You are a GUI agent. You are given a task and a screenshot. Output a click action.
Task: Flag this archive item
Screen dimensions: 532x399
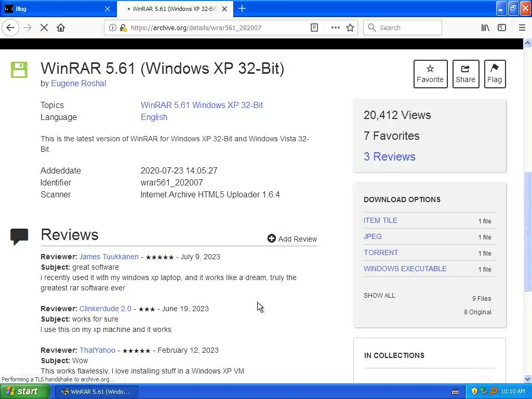[495, 74]
